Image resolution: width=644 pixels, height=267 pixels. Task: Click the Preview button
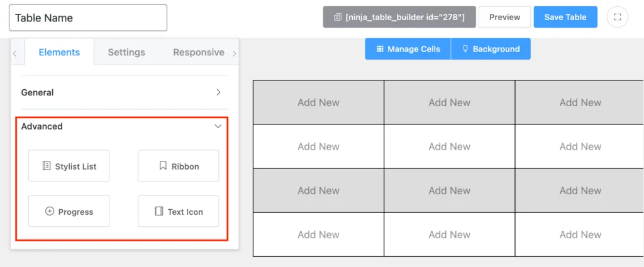pyautogui.click(x=504, y=17)
